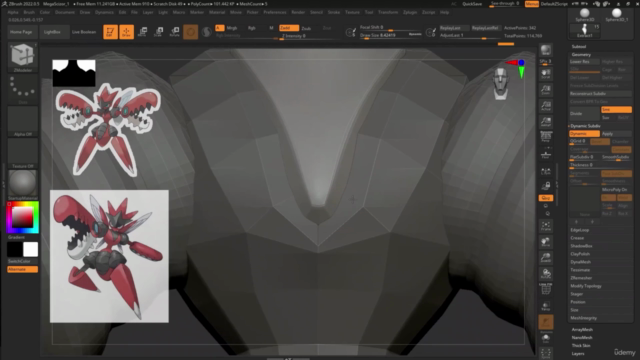Open the Texture Off selector
Image resolution: width=640 pixels, height=360 pixels.
tap(22, 153)
